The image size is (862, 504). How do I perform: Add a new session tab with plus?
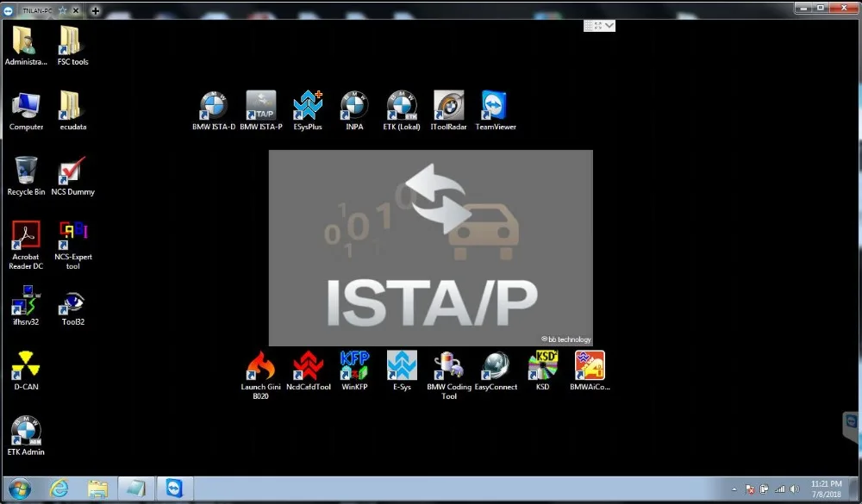[x=95, y=10]
